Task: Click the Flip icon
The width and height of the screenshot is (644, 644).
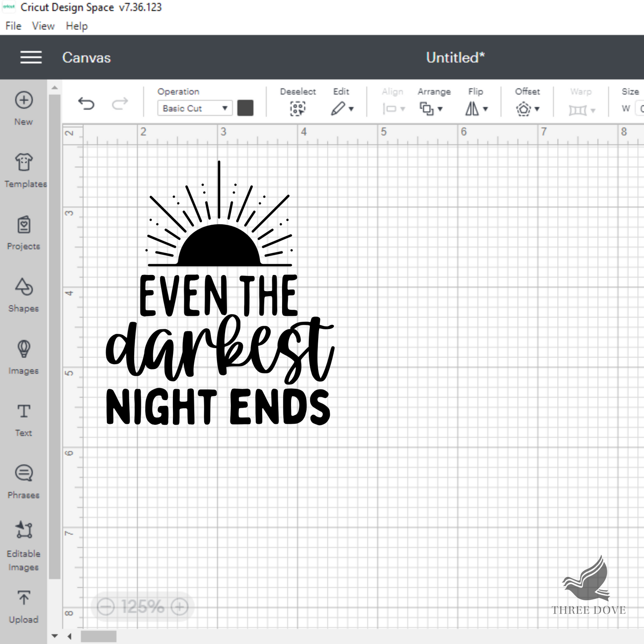Action: tap(472, 108)
